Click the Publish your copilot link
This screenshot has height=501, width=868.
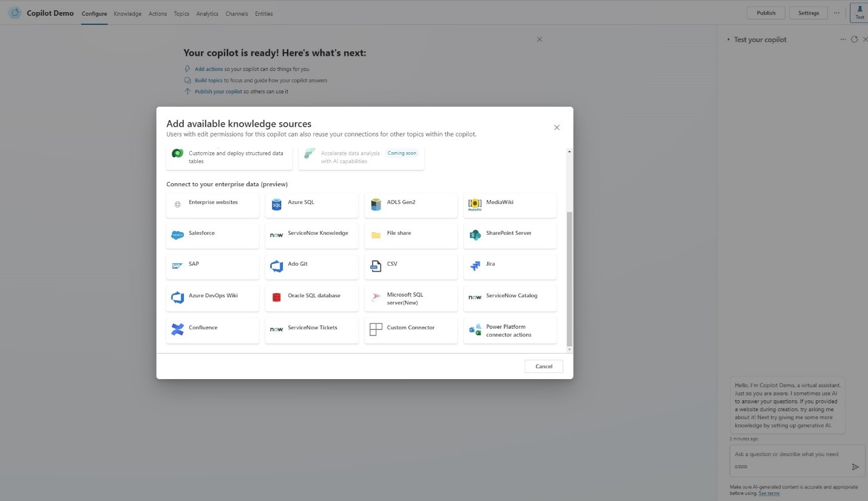click(219, 92)
